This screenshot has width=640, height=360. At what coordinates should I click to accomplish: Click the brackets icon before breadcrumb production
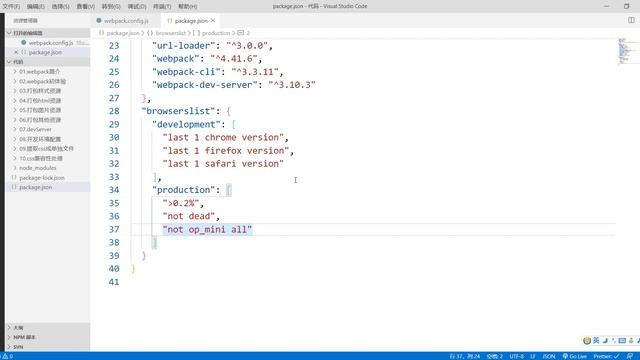click(x=196, y=33)
